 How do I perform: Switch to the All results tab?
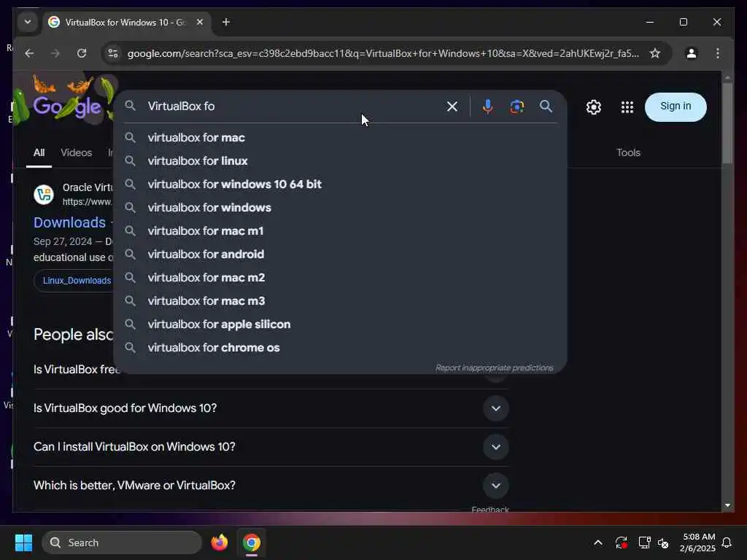pyautogui.click(x=39, y=153)
